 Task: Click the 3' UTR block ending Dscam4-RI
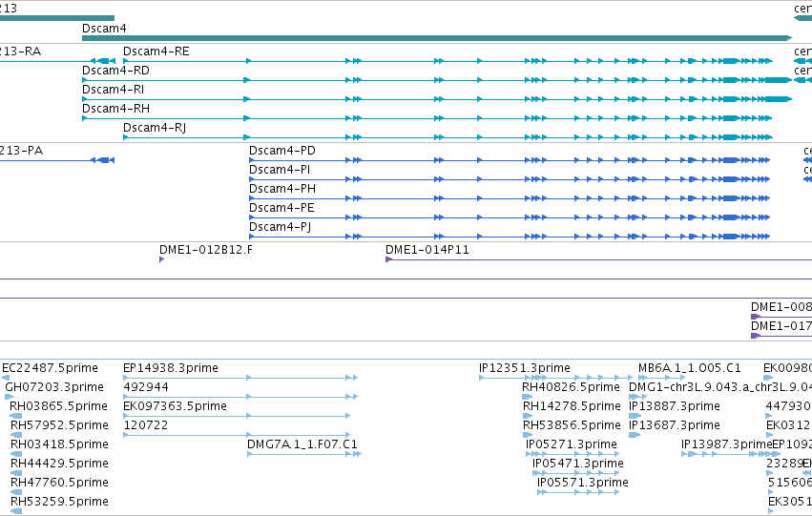click(779, 99)
